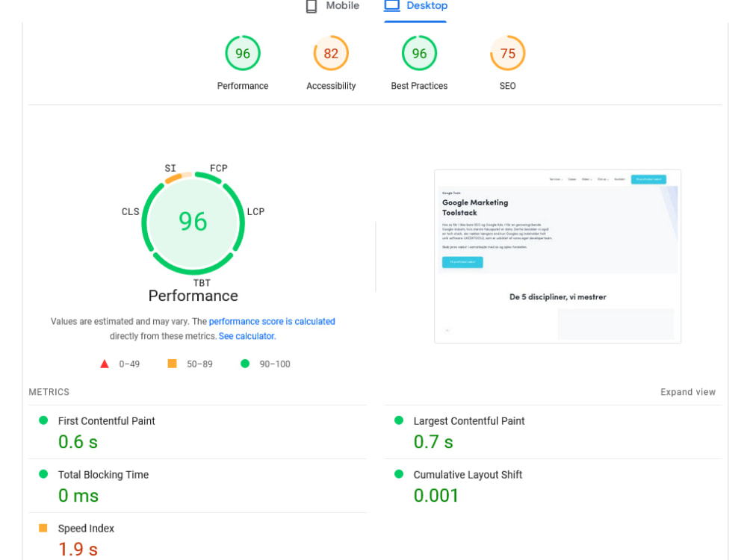Click the 90–100 legend range text
747x560 pixels.
click(275, 364)
